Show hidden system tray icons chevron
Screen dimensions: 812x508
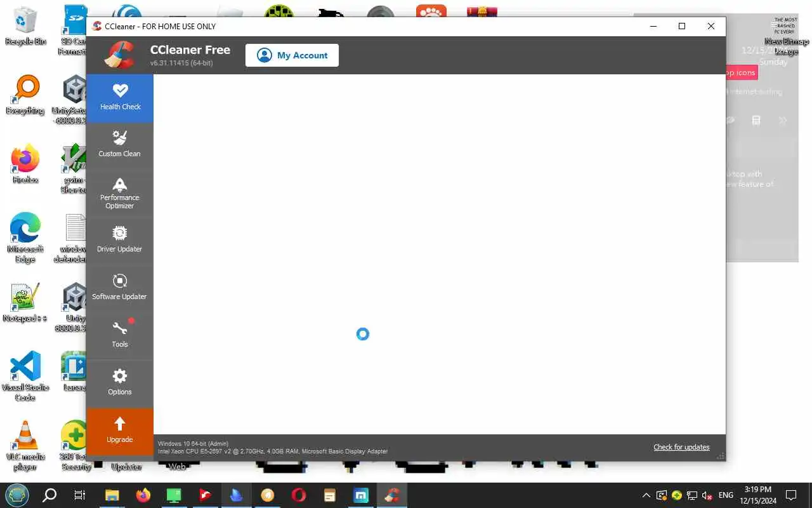point(646,495)
